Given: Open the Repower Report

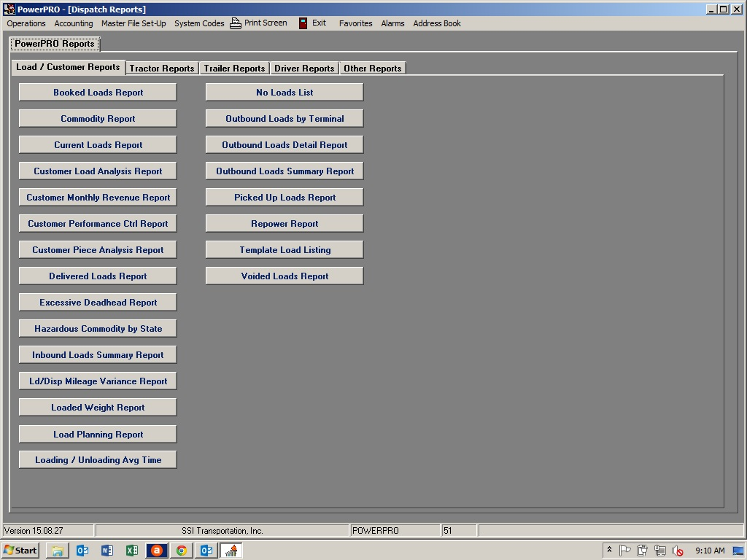Looking at the screenshot, I should (x=285, y=223).
